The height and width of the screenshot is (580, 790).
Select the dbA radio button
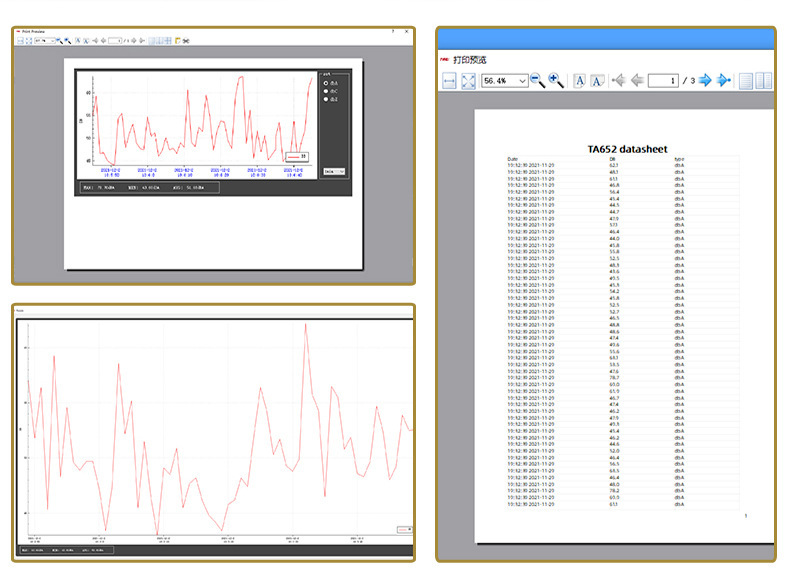pyautogui.click(x=325, y=84)
